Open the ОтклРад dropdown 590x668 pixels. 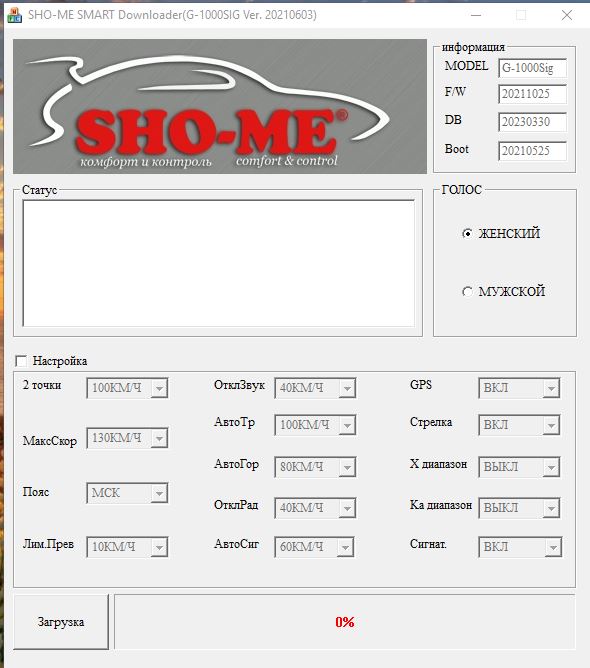pyautogui.click(x=315, y=508)
